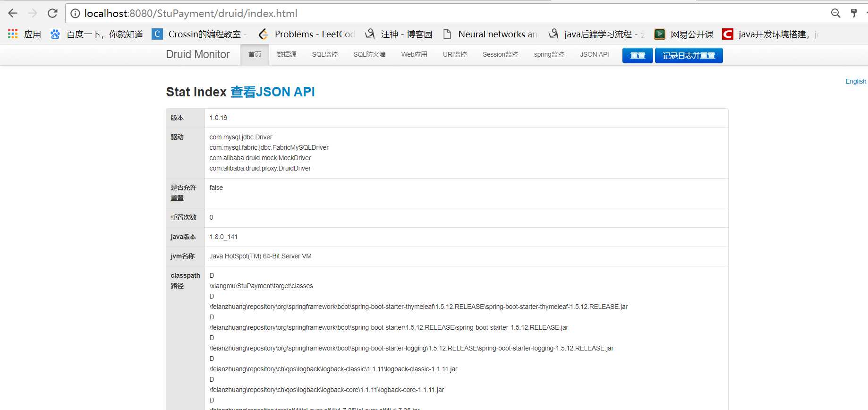Open the JSON API tab
This screenshot has width=868, height=410.
pos(595,55)
